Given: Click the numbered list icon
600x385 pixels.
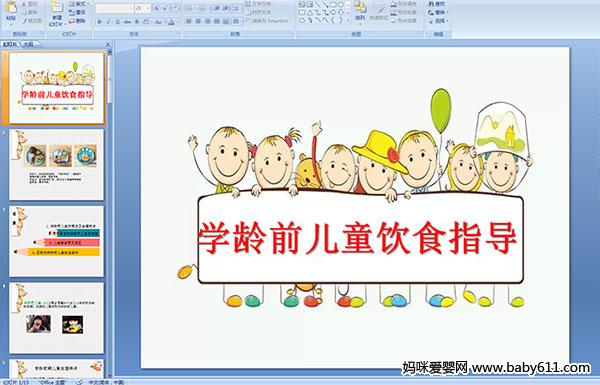Looking at the screenshot, I should click(203, 8).
